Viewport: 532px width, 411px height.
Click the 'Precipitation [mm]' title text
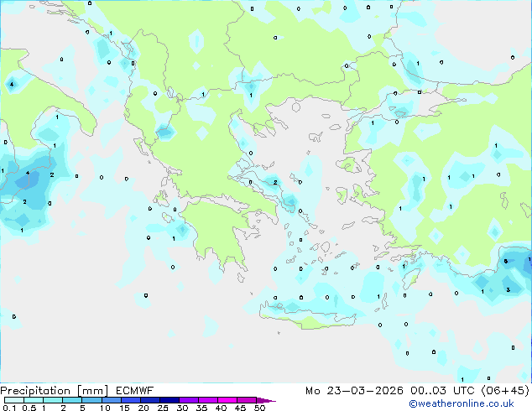pos(55,391)
